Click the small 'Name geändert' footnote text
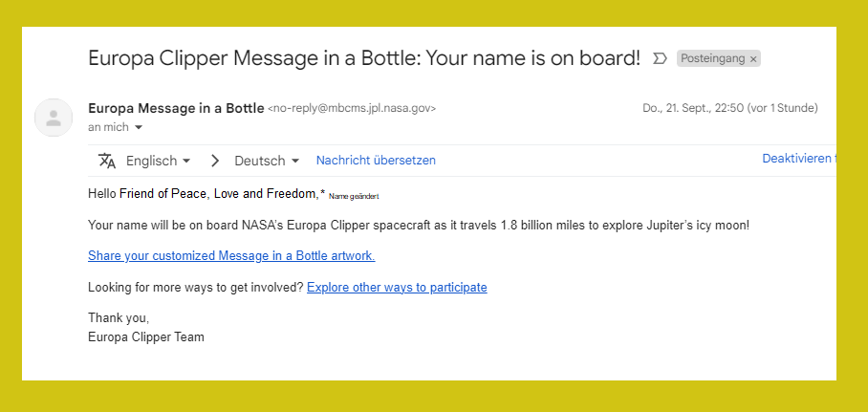This screenshot has width=868, height=412. (x=354, y=196)
